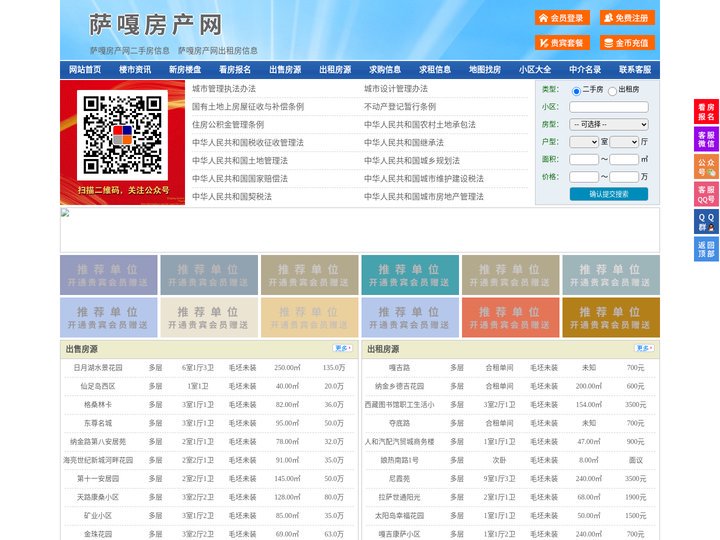Image resolution: width=720 pixels, height=540 pixels.
Task: Click the broken banner image icon
Action: click(65, 212)
